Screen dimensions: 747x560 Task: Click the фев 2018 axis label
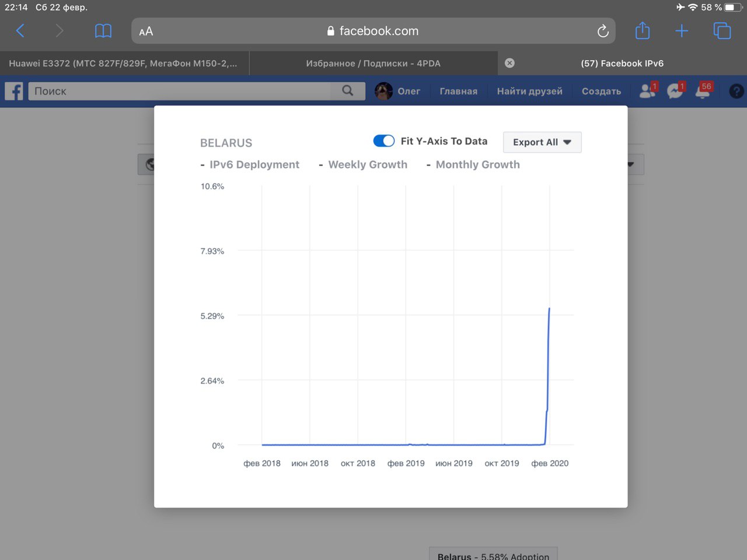click(x=262, y=463)
